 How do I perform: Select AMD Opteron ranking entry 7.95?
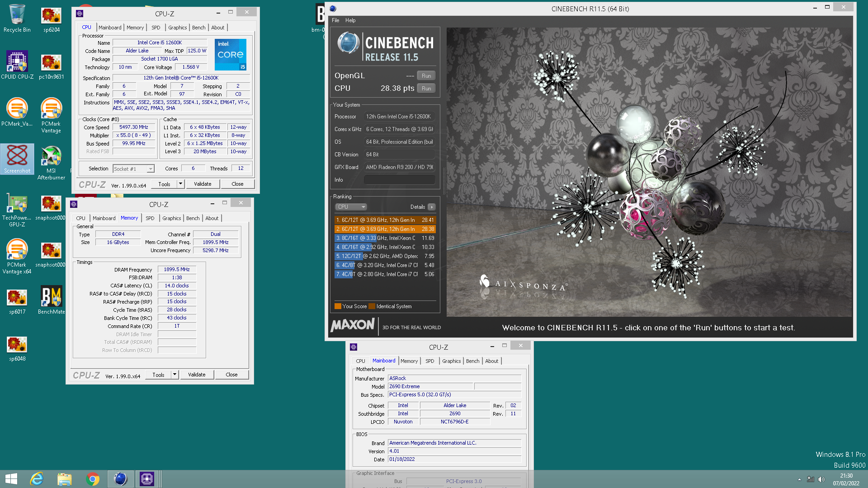(385, 256)
